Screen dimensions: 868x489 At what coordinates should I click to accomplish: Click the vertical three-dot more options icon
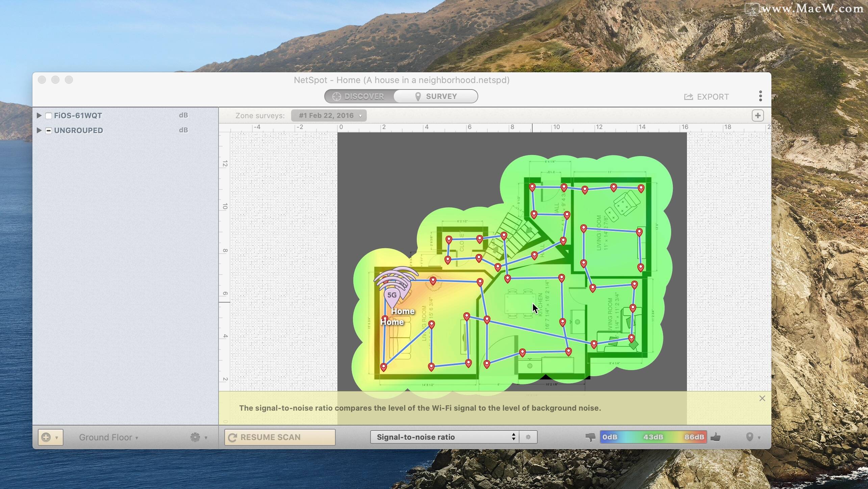tap(760, 96)
